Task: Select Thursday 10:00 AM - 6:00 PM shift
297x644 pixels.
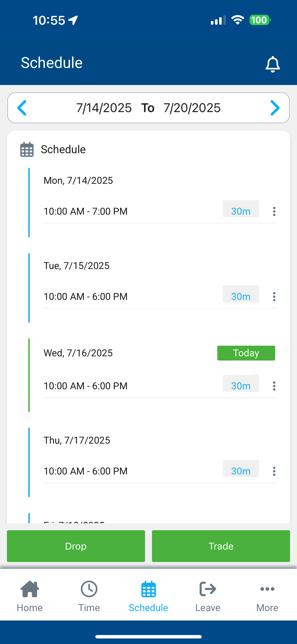Action: (x=85, y=471)
